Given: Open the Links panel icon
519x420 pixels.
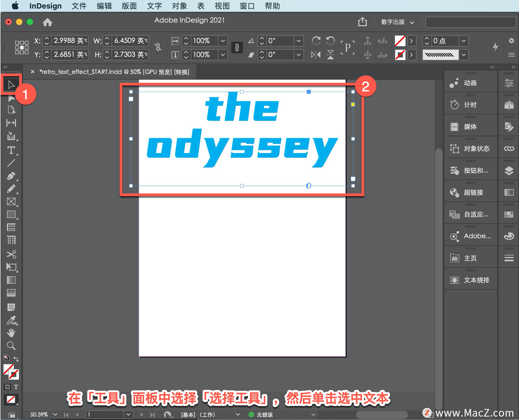Looking at the screenshot, I should [509, 149].
